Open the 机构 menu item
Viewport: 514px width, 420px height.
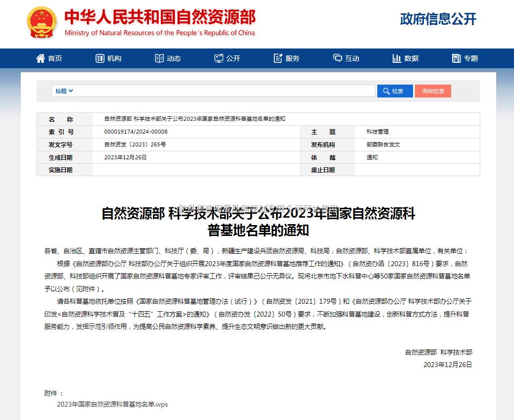108,58
